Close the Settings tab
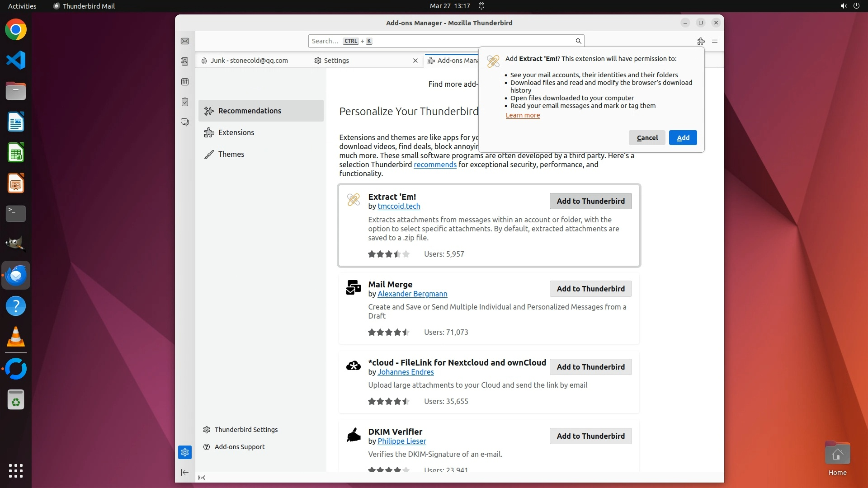This screenshot has height=488, width=868. (x=415, y=61)
